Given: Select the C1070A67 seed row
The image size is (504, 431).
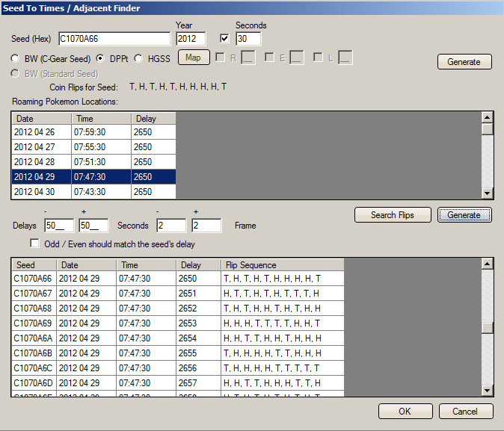Looking at the screenshot, I should 178,294.
